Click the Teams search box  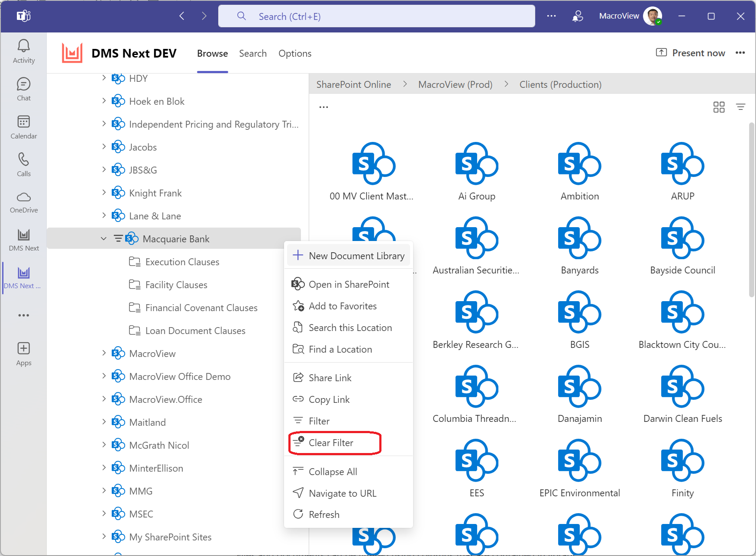tap(377, 16)
